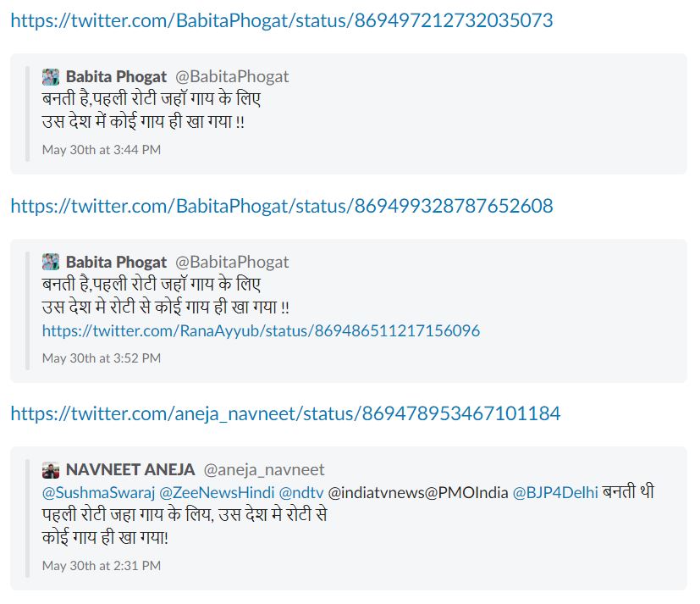Open Babita Phogat name in second tweet
Image resolution: width=700 pixels, height=604 pixels.
pos(116,263)
